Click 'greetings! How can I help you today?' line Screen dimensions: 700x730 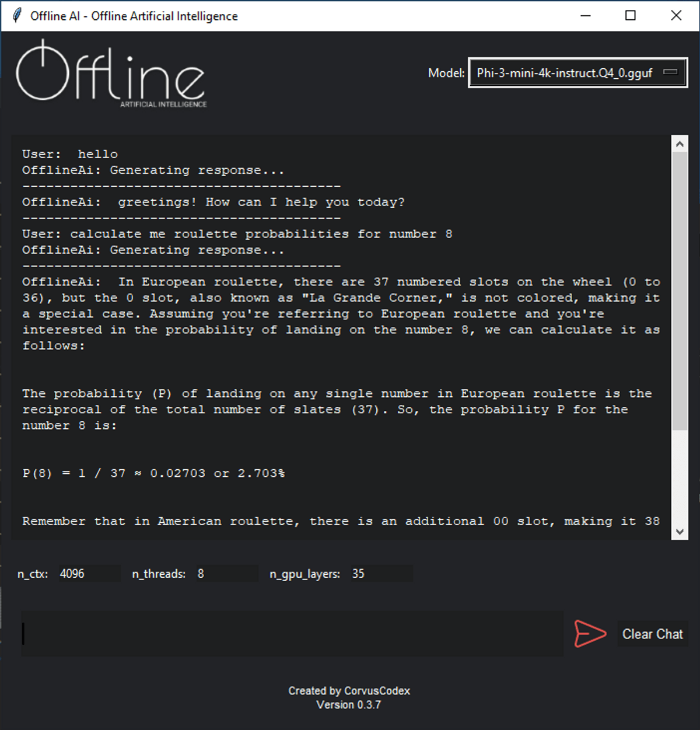[213, 202]
